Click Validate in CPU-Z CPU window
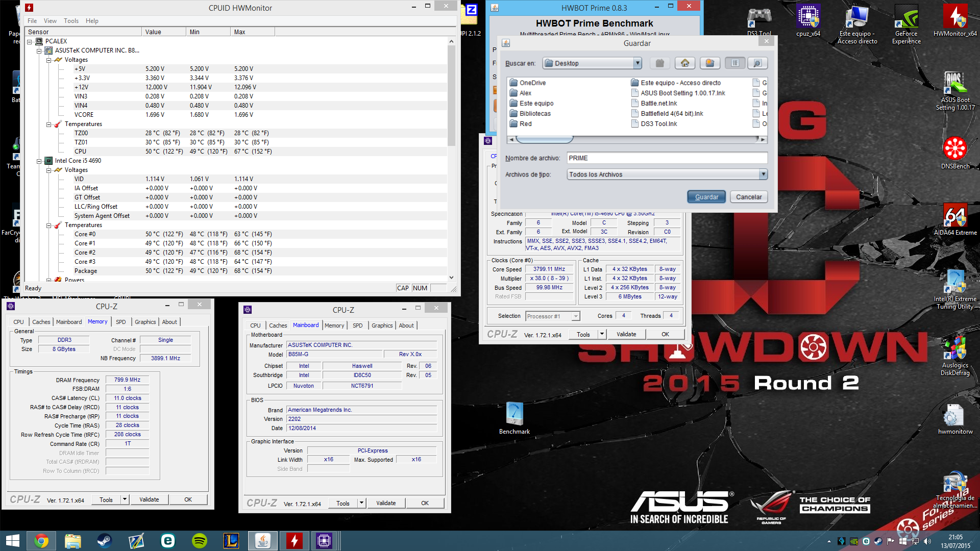This screenshot has height=551, width=980. click(x=626, y=334)
